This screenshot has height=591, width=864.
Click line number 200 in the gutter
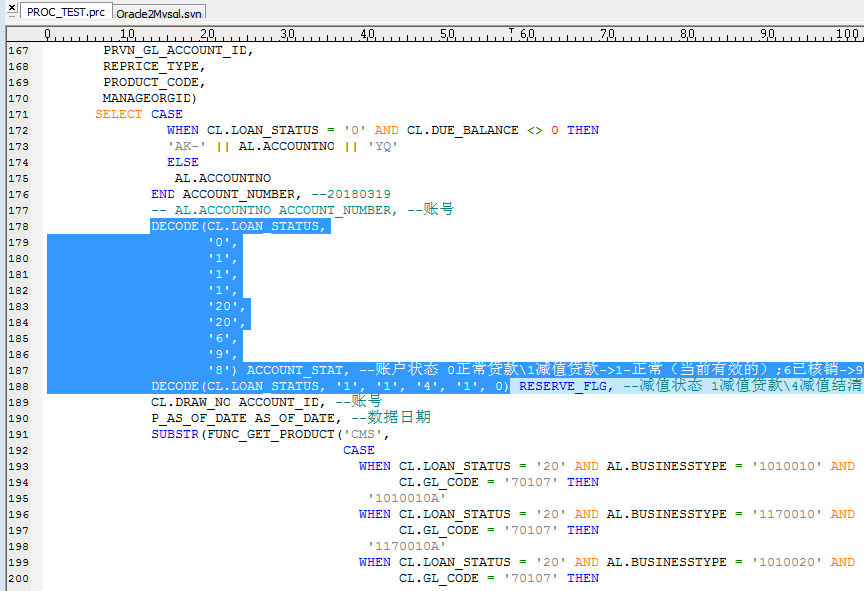tap(18, 578)
